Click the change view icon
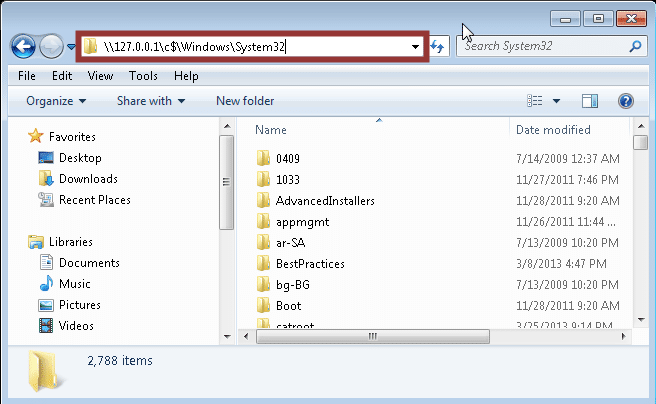Screen dimensions: 656x404 click(x=535, y=101)
